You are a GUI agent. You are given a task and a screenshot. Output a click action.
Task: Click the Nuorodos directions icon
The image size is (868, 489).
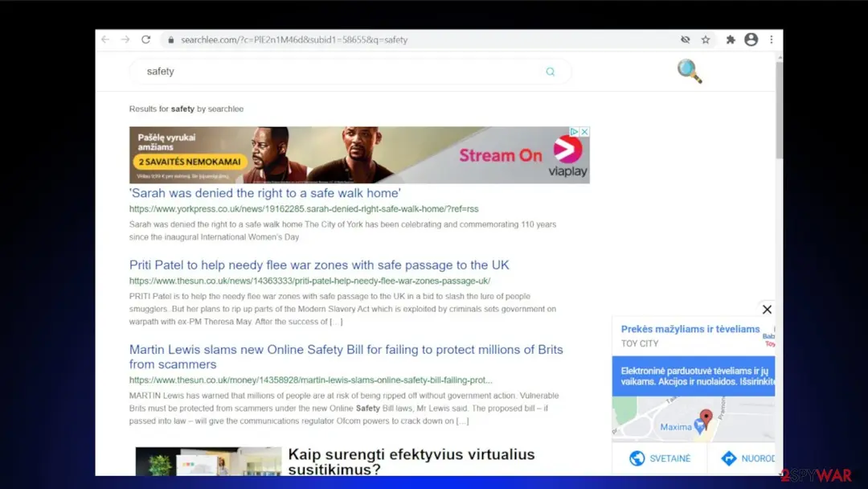pyautogui.click(x=728, y=458)
